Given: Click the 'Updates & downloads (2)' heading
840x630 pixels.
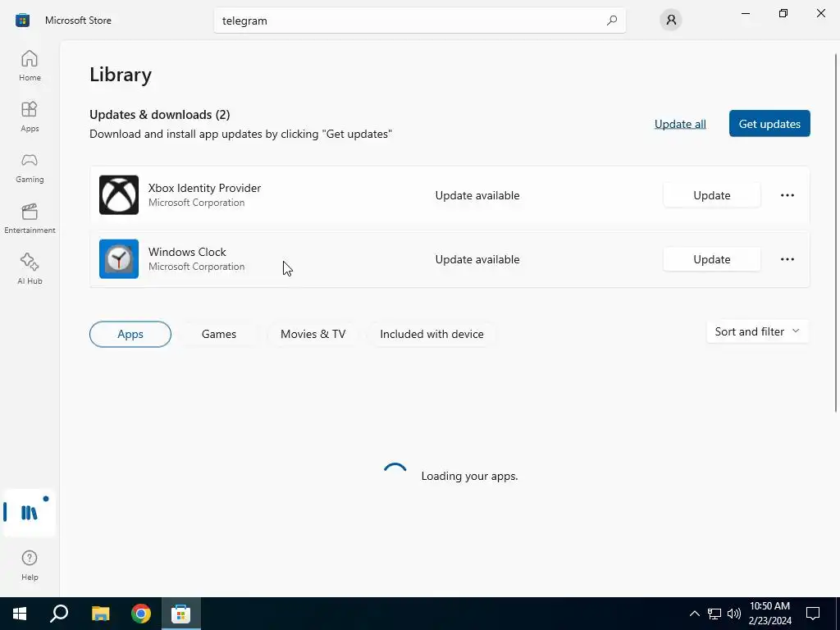Looking at the screenshot, I should pyautogui.click(x=160, y=115).
